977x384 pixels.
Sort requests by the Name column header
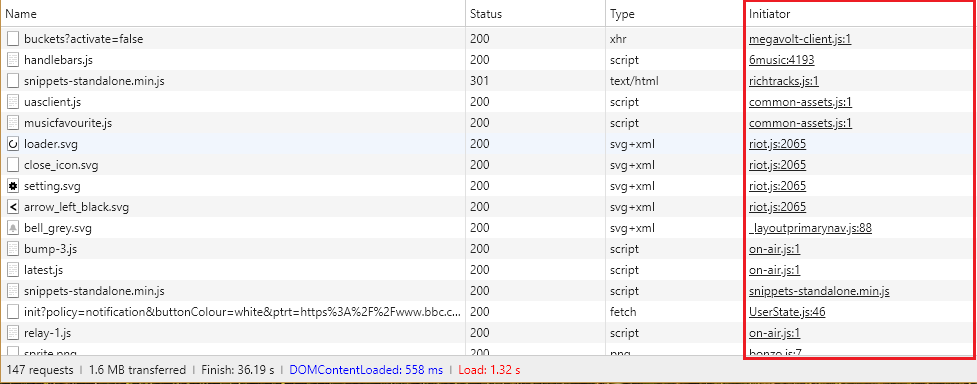pyautogui.click(x=232, y=13)
